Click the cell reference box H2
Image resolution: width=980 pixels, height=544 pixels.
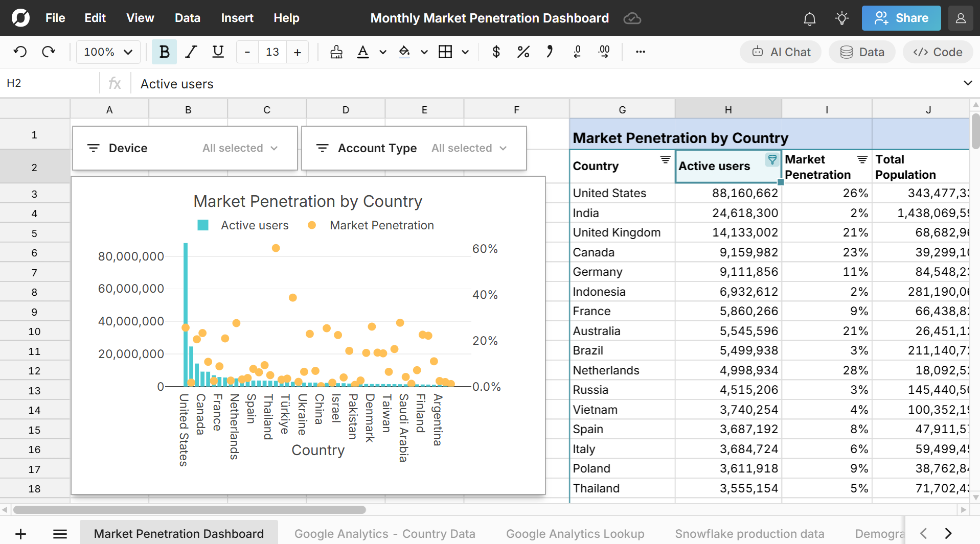50,83
